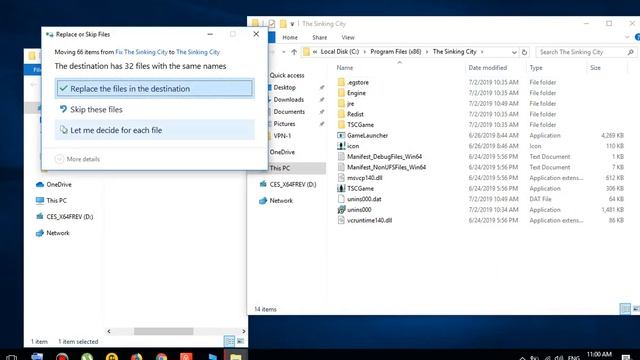This screenshot has width=640, height=360.
Task: Select the TSCGame application icon
Action: coord(341,188)
